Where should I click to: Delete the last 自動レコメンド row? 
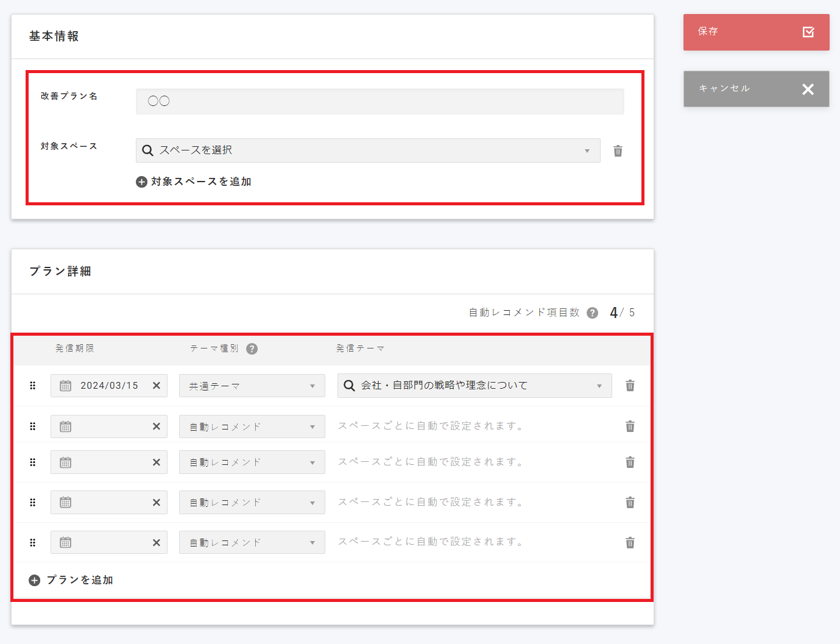(630, 543)
